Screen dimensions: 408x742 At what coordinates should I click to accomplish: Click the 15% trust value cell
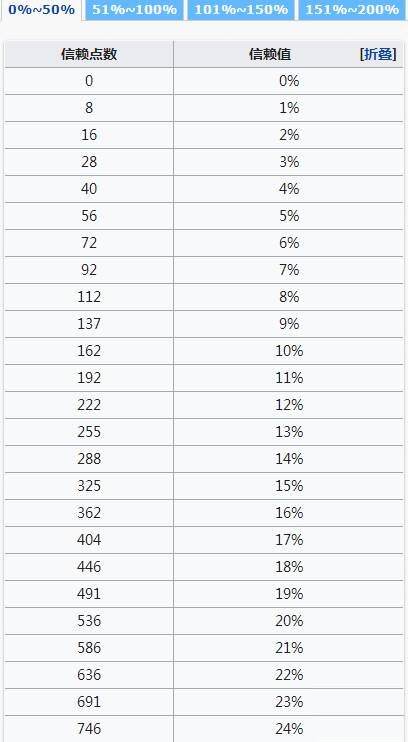(x=289, y=486)
